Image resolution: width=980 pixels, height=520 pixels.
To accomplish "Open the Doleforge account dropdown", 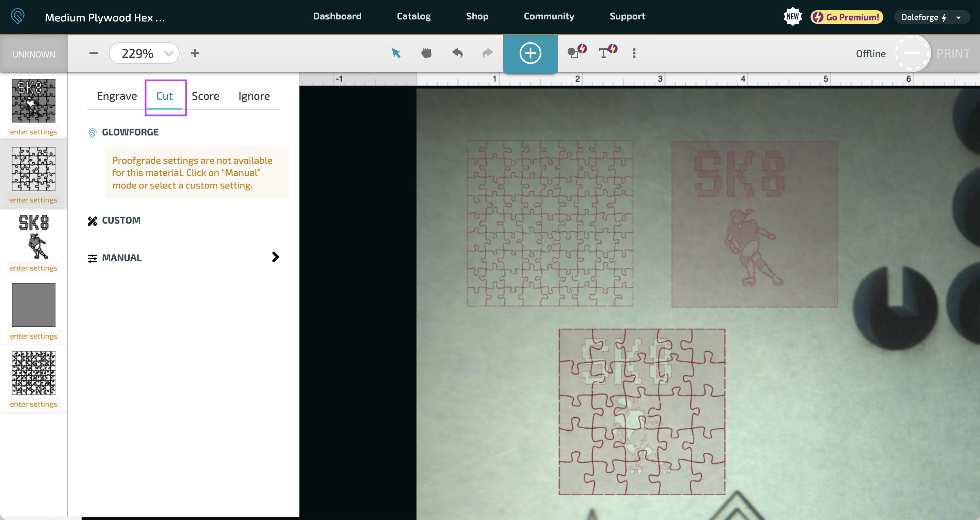I will pos(931,17).
